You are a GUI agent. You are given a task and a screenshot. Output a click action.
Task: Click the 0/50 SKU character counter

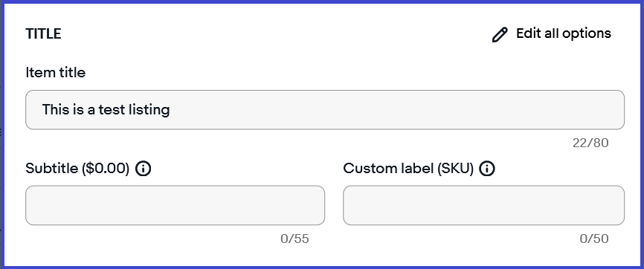(x=594, y=239)
